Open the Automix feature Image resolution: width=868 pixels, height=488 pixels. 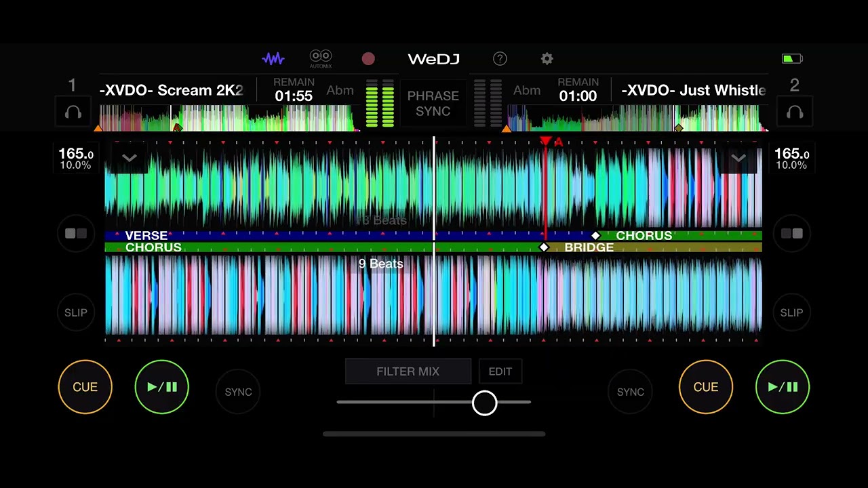[x=321, y=59]
